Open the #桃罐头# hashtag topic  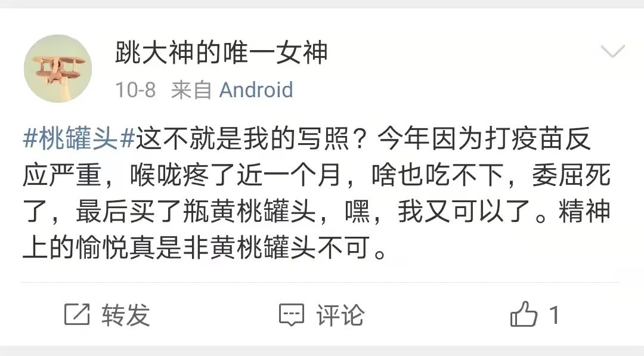click(80, 140)
